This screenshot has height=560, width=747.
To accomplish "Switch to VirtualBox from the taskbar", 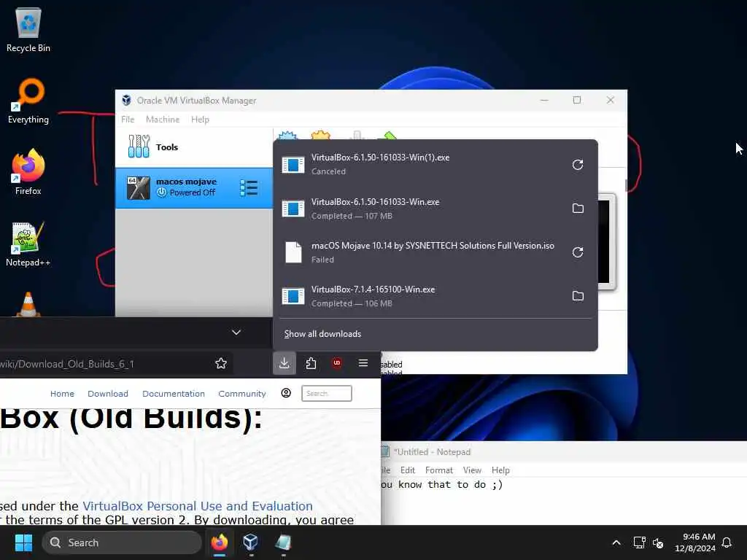I will [x=251, y=542].
